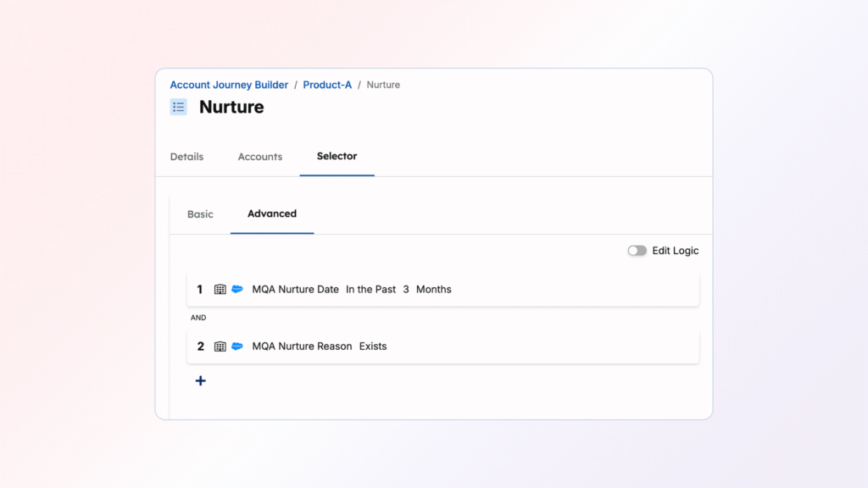Click the '3' value field in rule 1
This screenshot has width=868, height=488.
point(405,289)
